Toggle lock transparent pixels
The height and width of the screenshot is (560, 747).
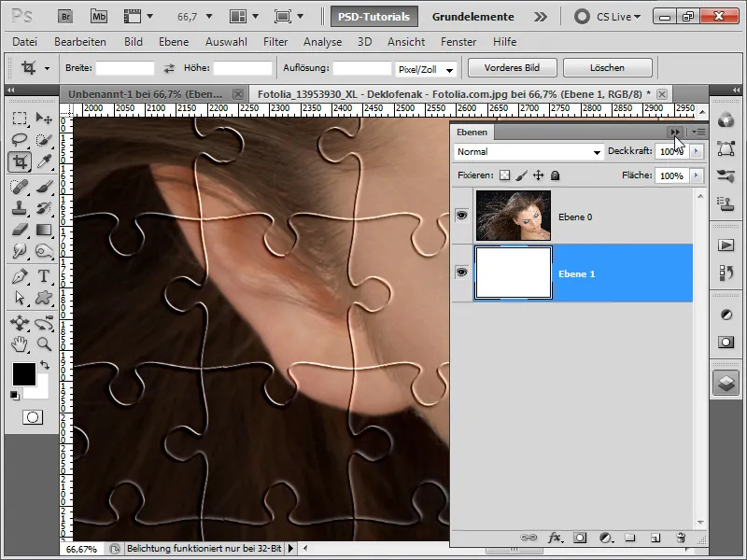[x=504, y=175]
